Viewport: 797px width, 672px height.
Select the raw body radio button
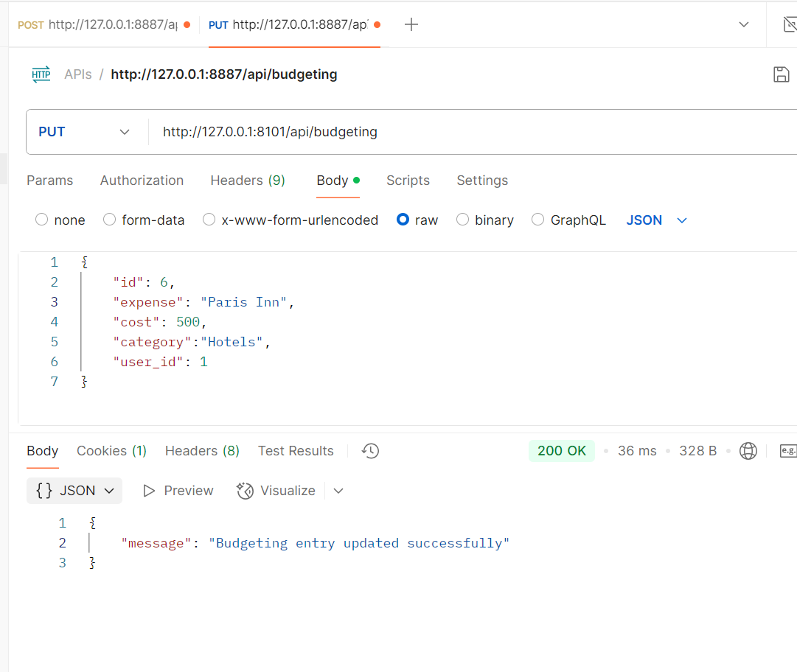tap(403, 220)
